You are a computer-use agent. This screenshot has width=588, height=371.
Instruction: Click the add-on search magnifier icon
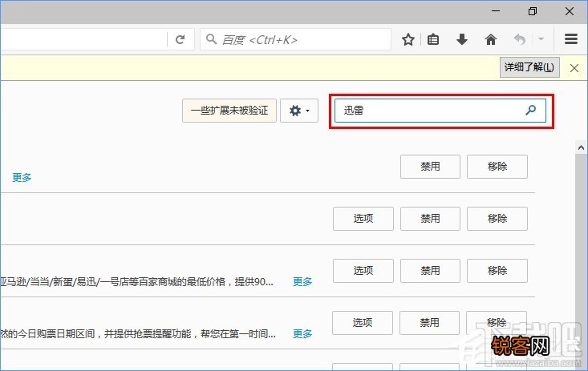530,110
